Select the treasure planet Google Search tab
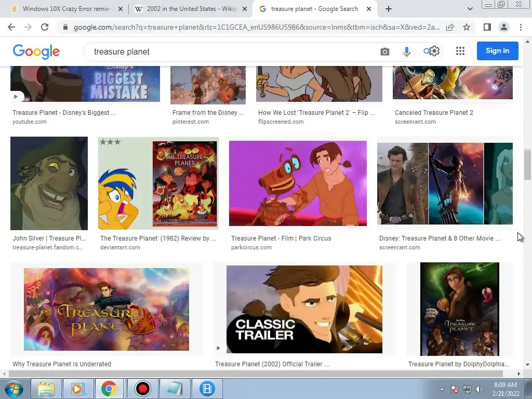The width and height of the screenshot is (532, 399). click(314, 9)
